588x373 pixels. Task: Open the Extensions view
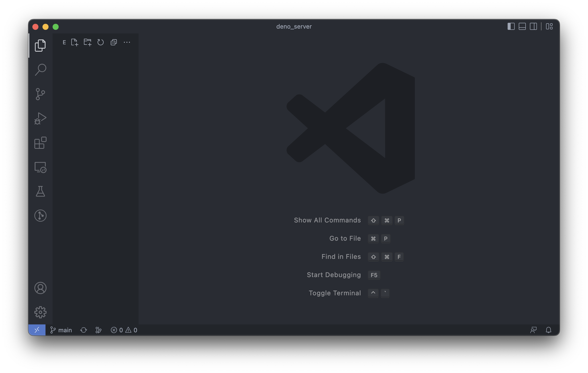40,143
